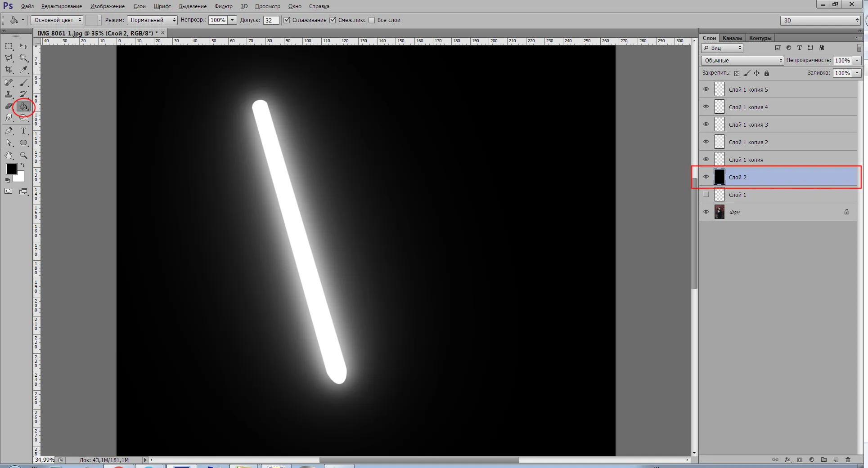The image size is (868, 468).
Task: Select the Type tool in toolbox
Action: tap(23, 131)
